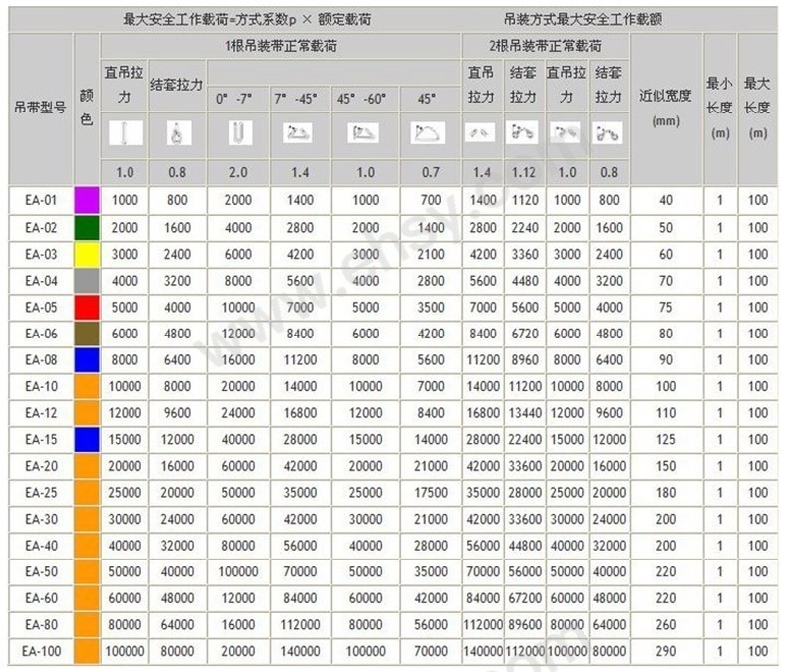Click the two-sling diagram above coefficient 1.12
Viewport: 787px width, 672px height.
point(522,132)
